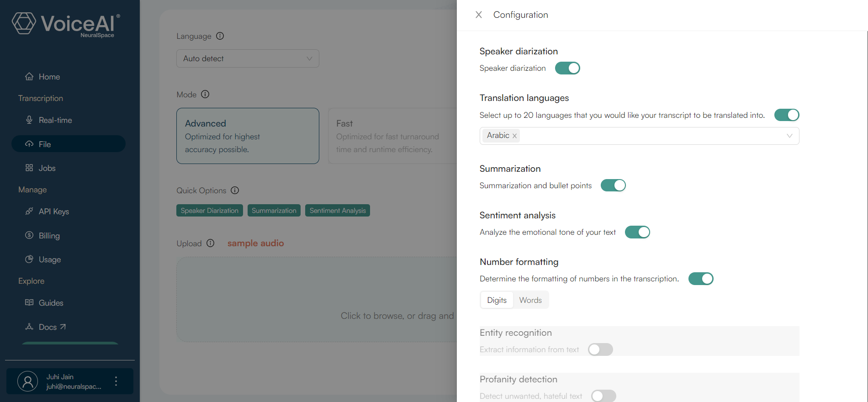Click the Usage pie chart icon
The image size is (868, 402).
pyautogui.click(x=29, y=259)
